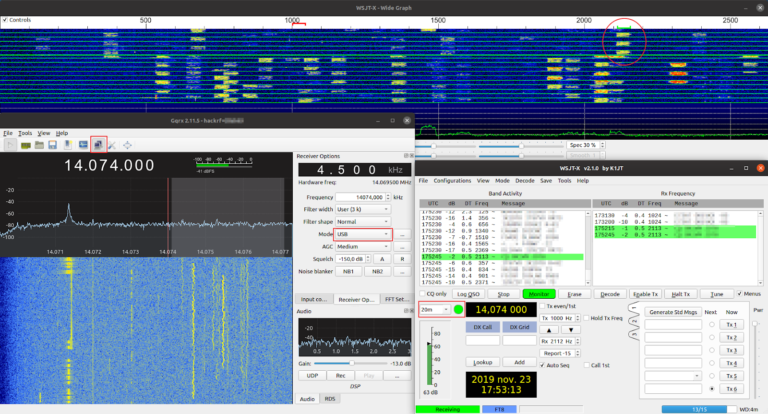Click the save settings floppy icon in Gqrx

[53, 145]
